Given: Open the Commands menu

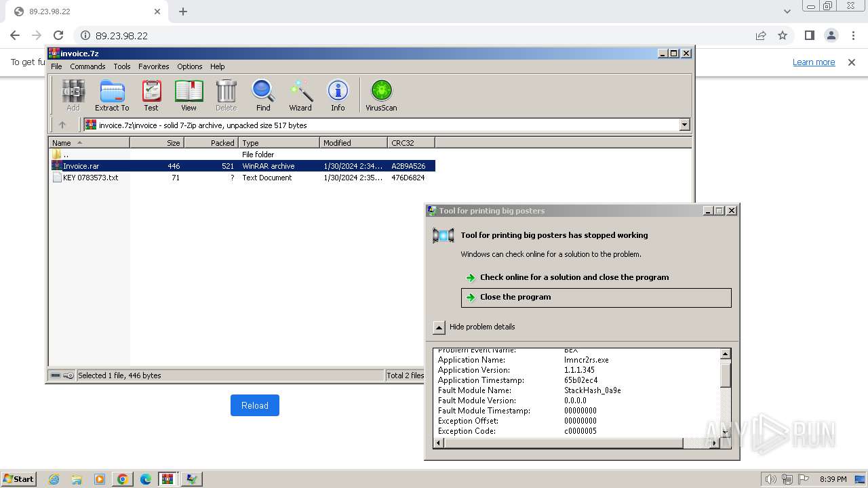Looking at the screenshot, I should pos(87,66).
